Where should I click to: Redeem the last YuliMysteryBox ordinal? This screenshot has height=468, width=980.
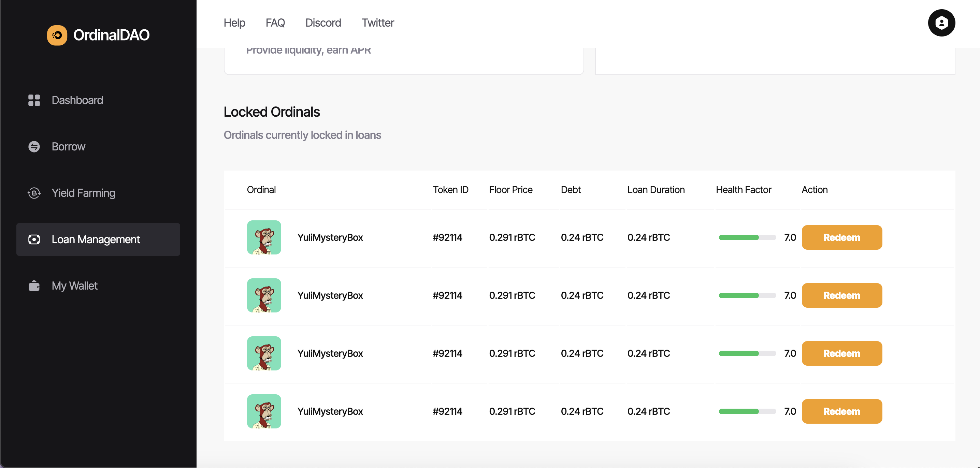pos(841,411)
